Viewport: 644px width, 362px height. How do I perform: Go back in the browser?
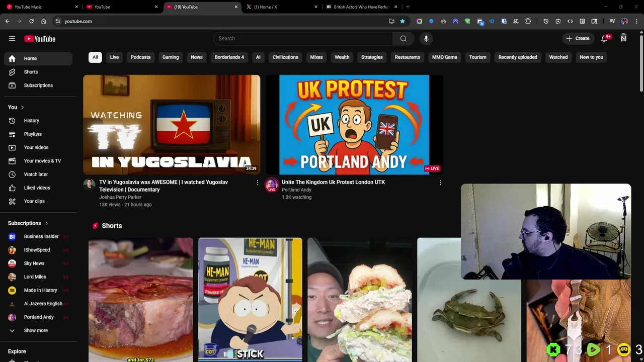[8, 21]
